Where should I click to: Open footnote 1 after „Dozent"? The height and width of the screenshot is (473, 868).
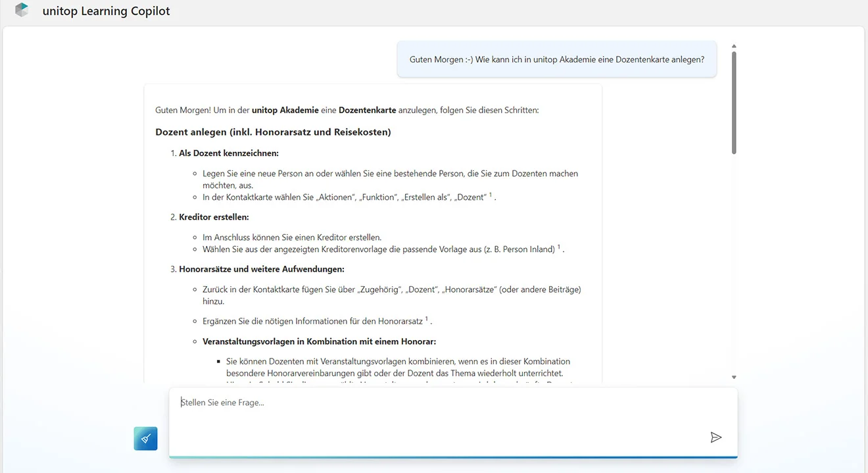pyautogui.click(x=491, y=195)
